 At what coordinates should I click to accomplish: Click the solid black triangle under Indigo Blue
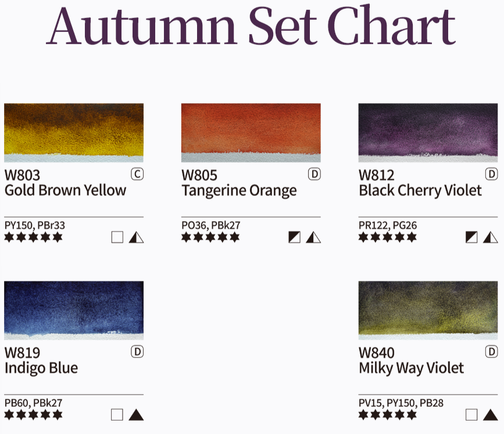click(136, 415)
